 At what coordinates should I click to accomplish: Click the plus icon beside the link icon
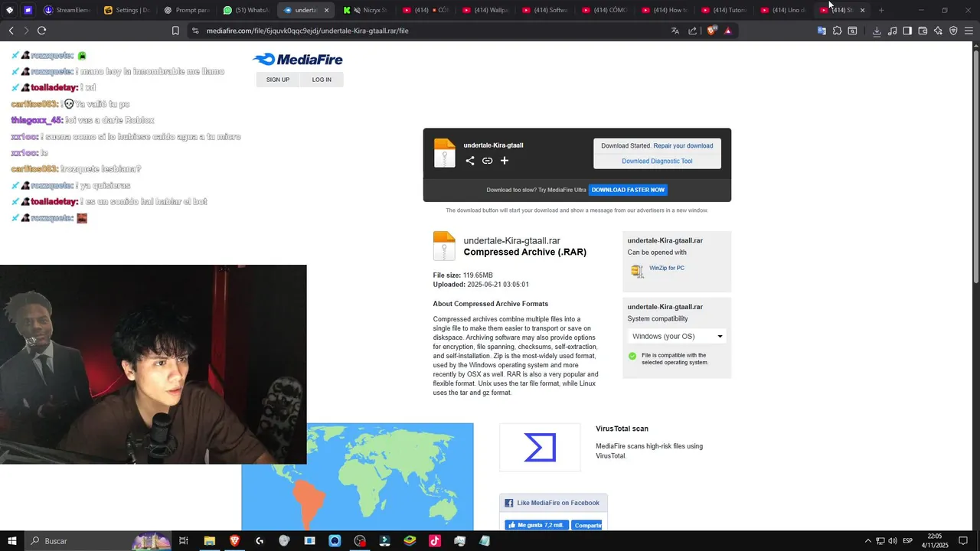(505, 161)
